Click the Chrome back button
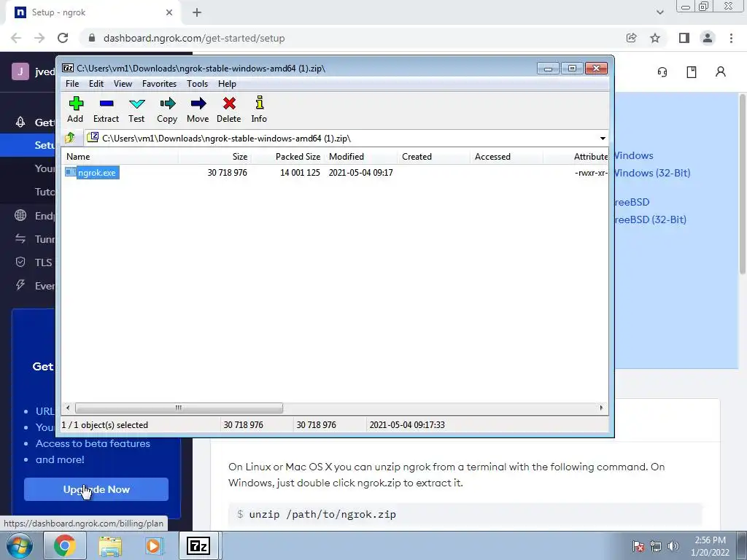 16,38
